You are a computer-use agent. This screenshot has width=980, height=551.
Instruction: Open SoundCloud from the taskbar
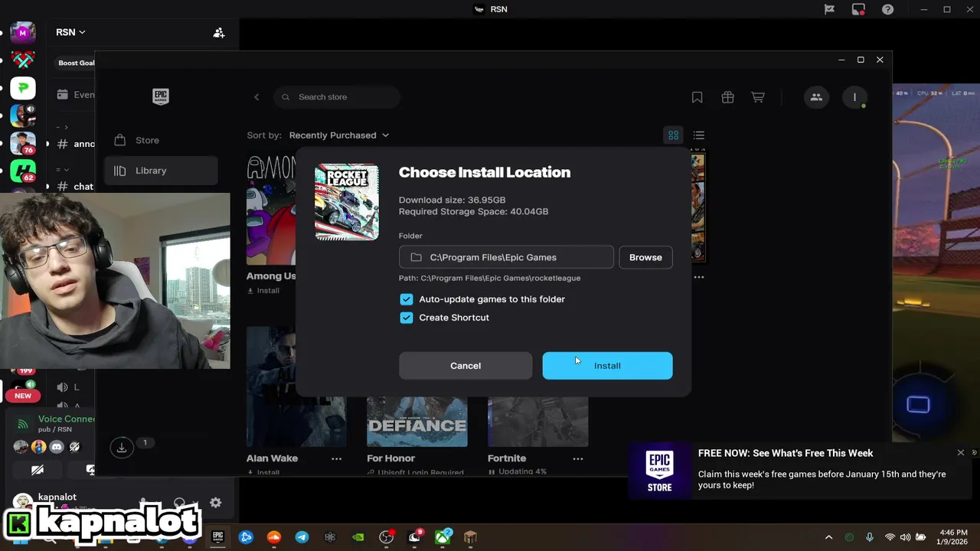coord(274,537)
